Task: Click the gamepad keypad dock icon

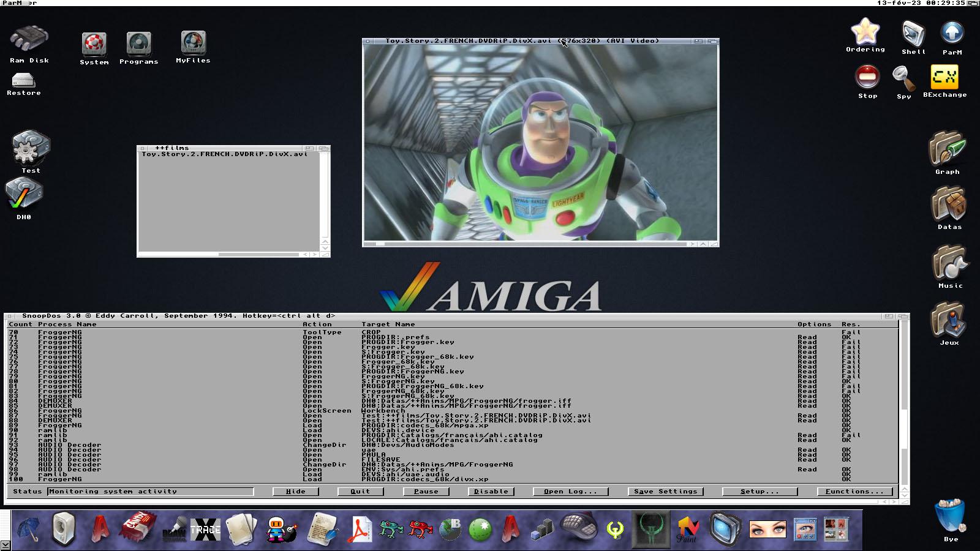Action: pos(578,528)
